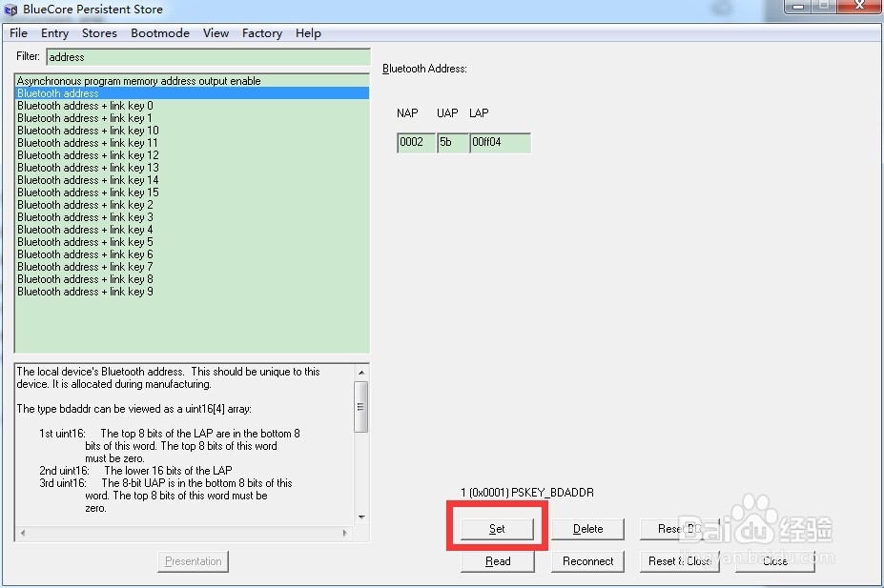Viewport: 884px width, 588px height.
Task: Open the Help menu
Action: pos(308,33)
